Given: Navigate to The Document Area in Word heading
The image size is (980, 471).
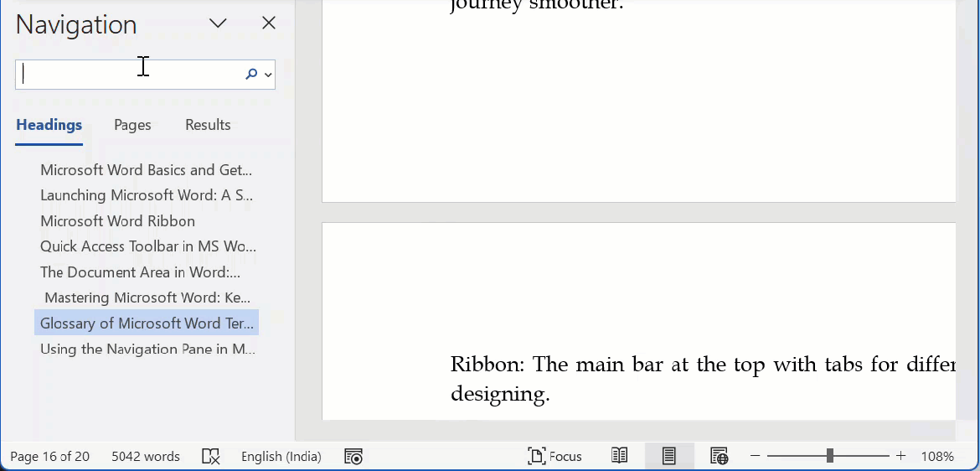Looking at the screenshot, I should pos(147,272).
